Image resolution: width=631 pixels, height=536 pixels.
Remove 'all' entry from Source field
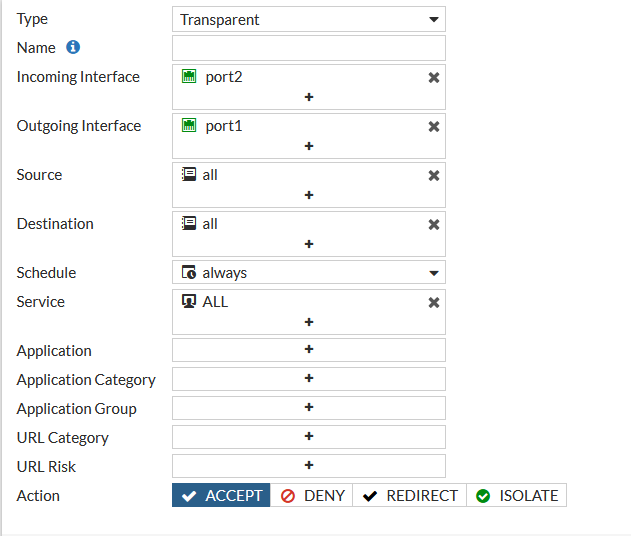(434, 175)
